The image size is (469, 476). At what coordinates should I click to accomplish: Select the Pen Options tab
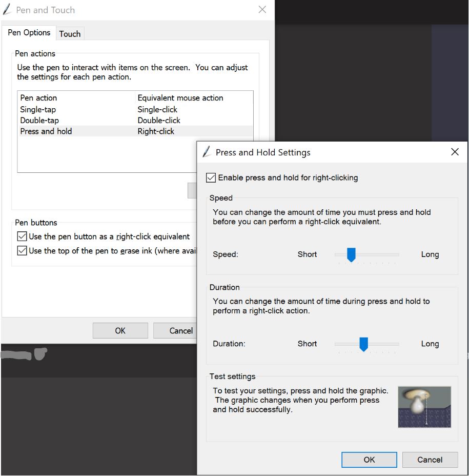click(x=29, y=32)
